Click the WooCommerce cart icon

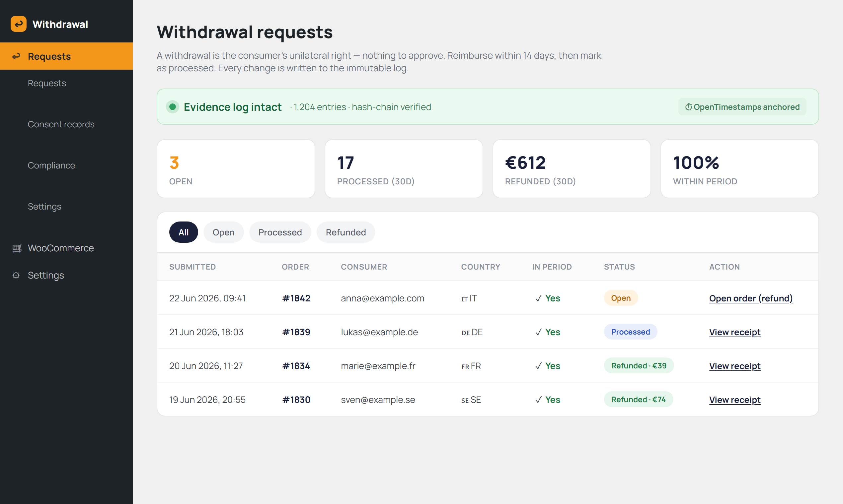point(17,248)
